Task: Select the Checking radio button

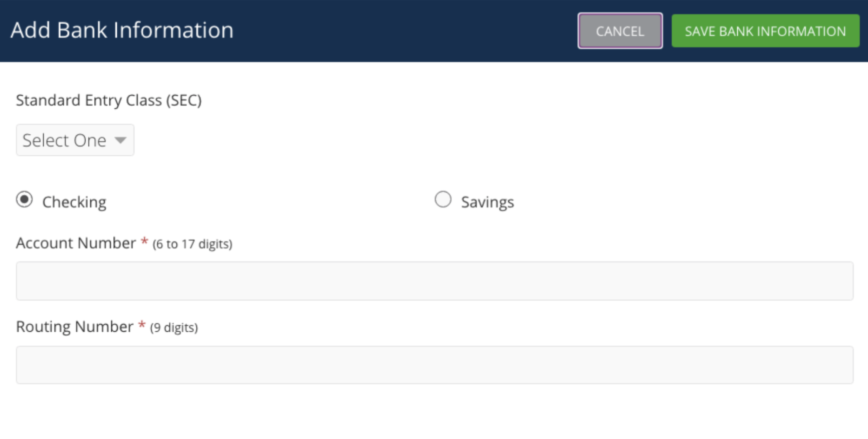Action: (24, 199)
